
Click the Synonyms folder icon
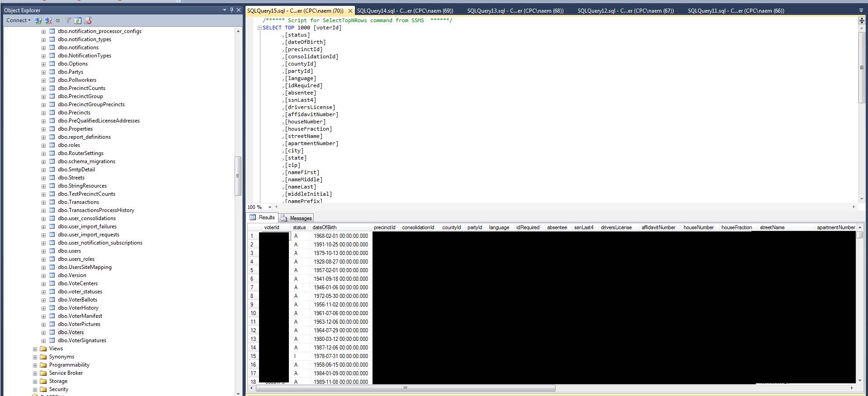pyautogui.click(x=43, y=357)
